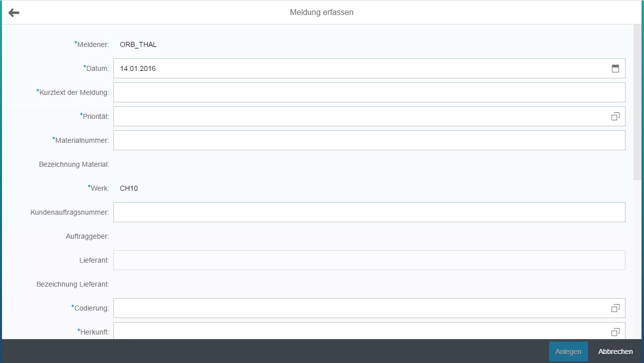The height and width of the screenshot is (363, 644).
Task: Click the Auftraggeber label
Action: [87, 236]
